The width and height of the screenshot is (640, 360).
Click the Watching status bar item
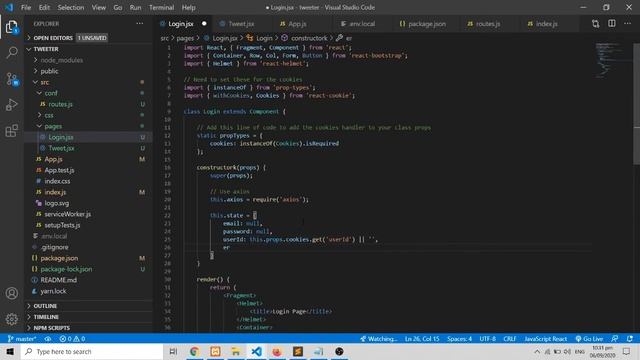coord(379,339)
